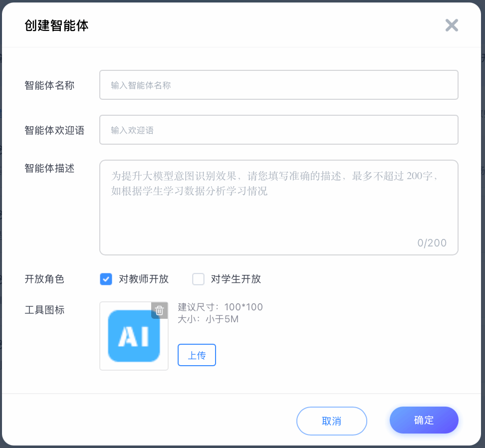Confirm creation with 确定 button
This screenshot has width=485, height=448.
[424, 420]
